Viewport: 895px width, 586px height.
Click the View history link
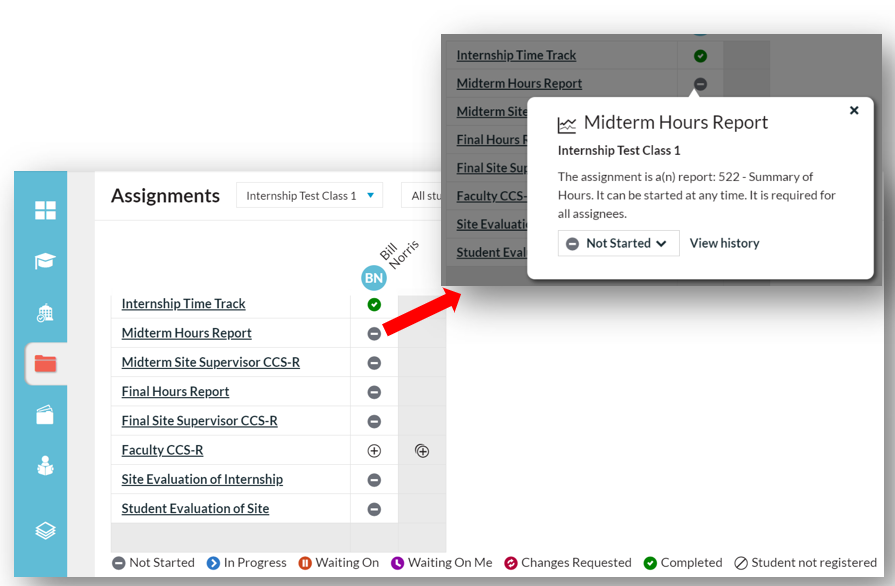(724, 243)
